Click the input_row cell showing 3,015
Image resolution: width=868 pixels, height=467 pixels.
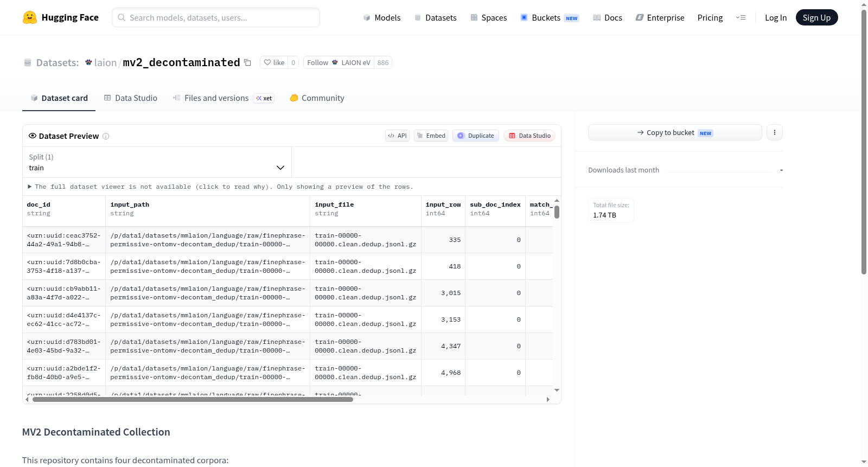(443, 293)
